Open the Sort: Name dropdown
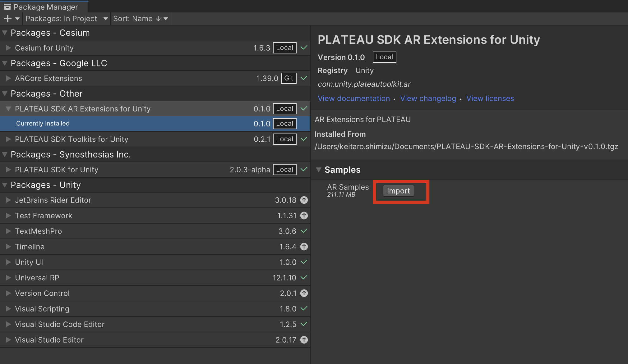 coord(140,19)
